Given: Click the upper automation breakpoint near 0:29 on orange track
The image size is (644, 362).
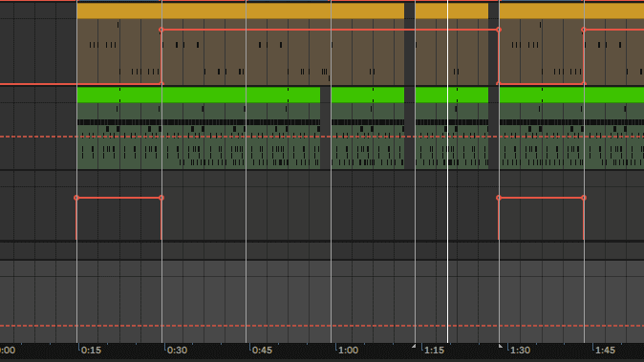Looking at the screenshot, I should point(161,30).
